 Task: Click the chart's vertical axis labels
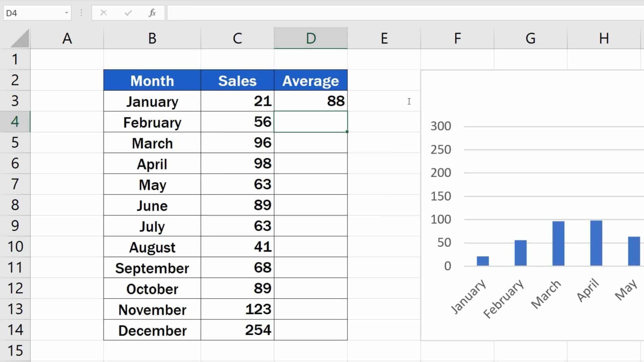coord(441,196)
